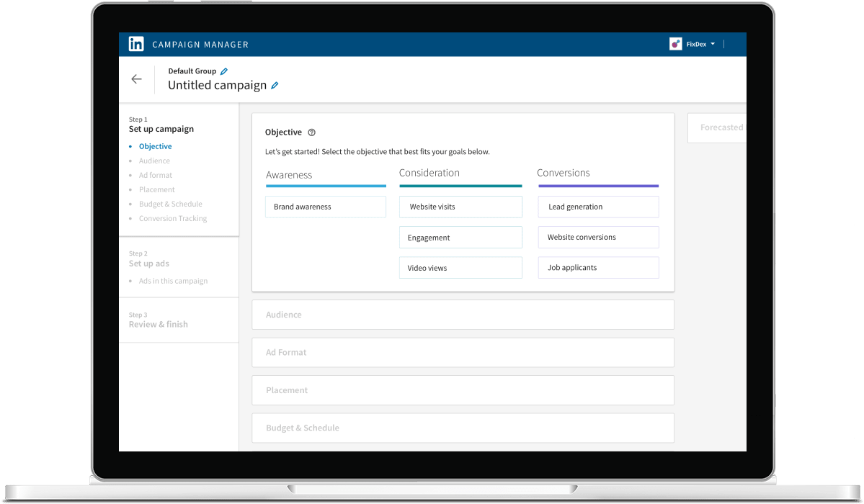Expand the Budget & Schedule section panel
The width and height of the screenshot is (864, 504).
pyautogui.click(x=463, y=428)
